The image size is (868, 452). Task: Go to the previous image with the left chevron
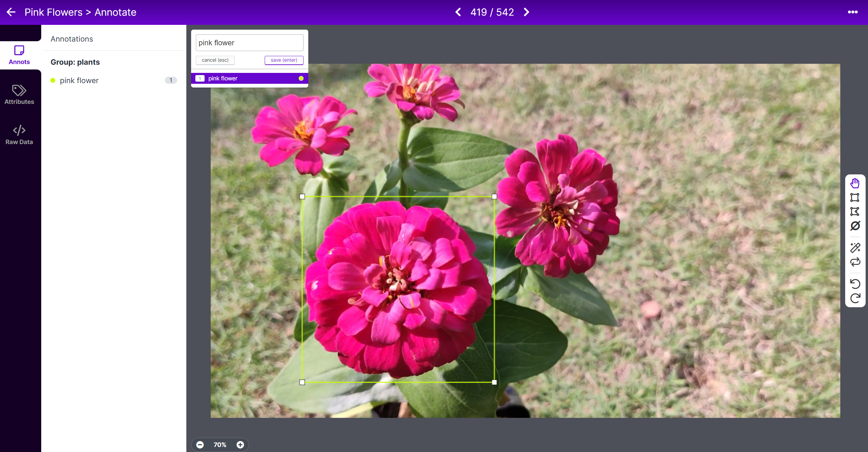[458, 12]
